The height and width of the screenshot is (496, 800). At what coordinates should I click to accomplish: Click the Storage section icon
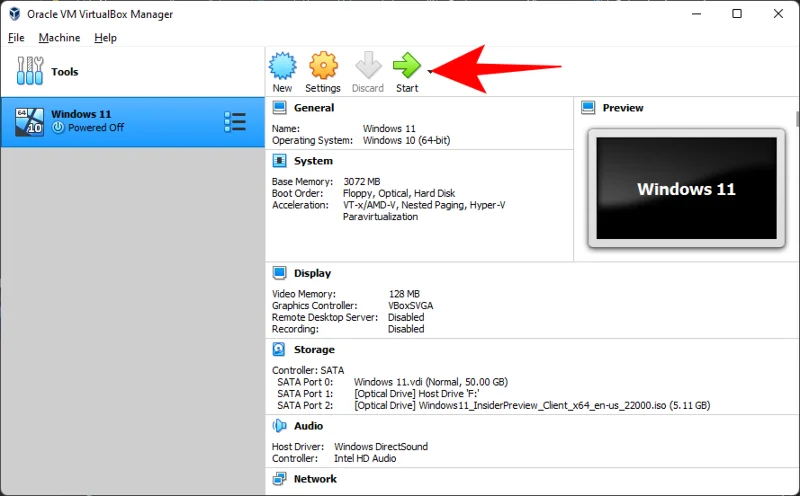click(282, 350)
